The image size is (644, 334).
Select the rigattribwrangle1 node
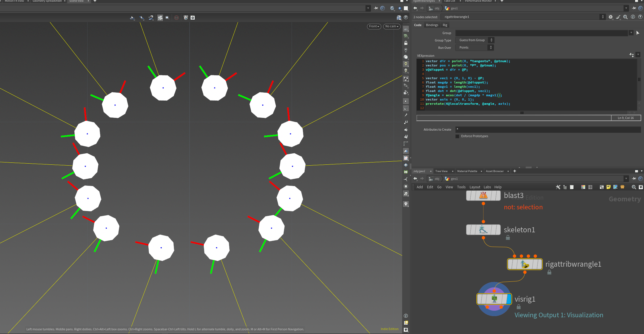pyautogui.click(x=525, y=264)
